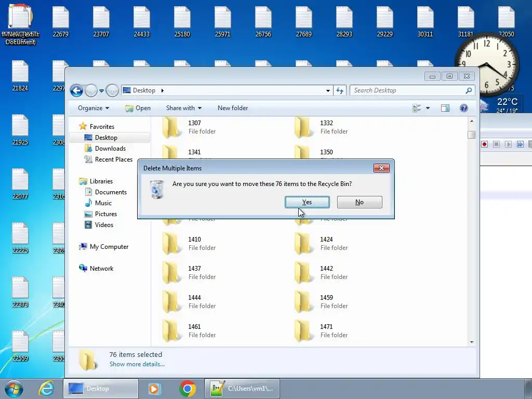Toggle the preview pane icon
The width and height of the screenshot is (532, 399).
point(445,108)
